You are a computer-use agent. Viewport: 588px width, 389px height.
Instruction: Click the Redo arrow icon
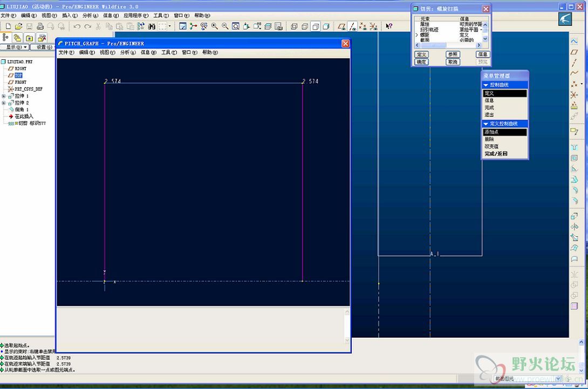point(88,26)
